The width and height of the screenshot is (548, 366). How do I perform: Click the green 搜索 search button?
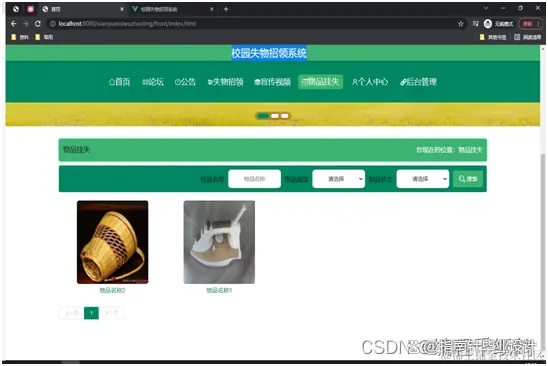coord(468,179)
